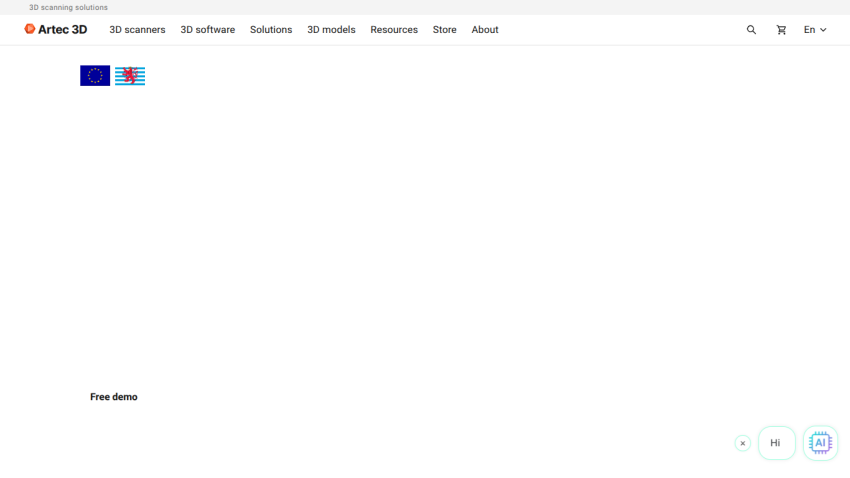Click the 3D scanning solutions text

click(68, 8)
